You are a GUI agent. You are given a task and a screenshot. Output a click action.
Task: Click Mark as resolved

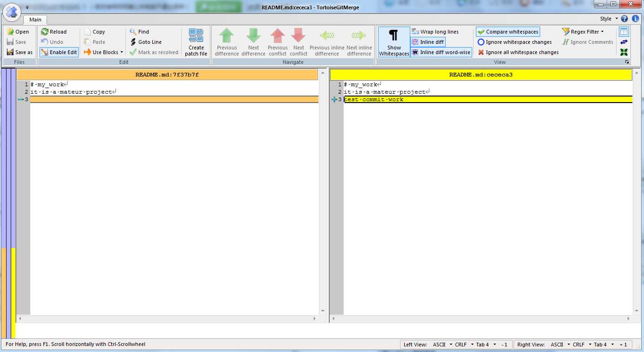click(154, 52)
